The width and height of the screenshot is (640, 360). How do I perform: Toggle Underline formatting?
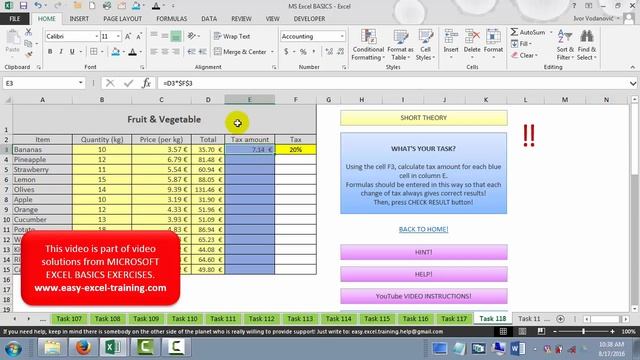pyautogui.click(x=72, y=52)
